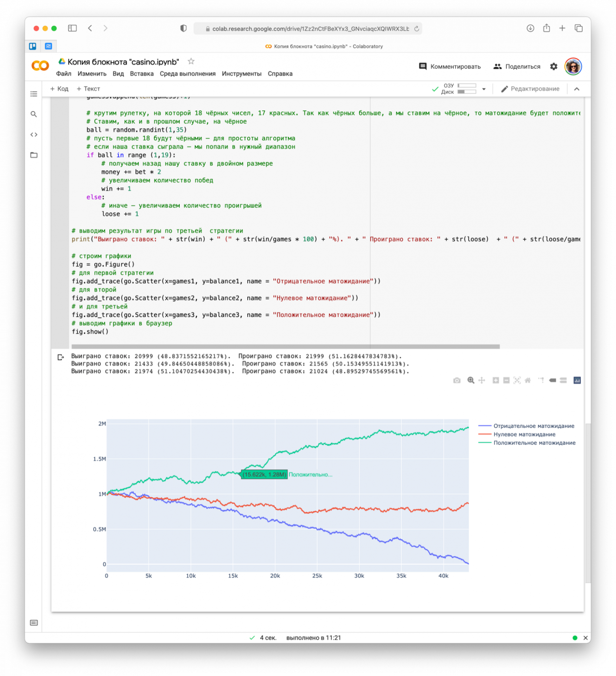Select the Zoom tool on the chart
616x676 pixels.
pos(470,380)
